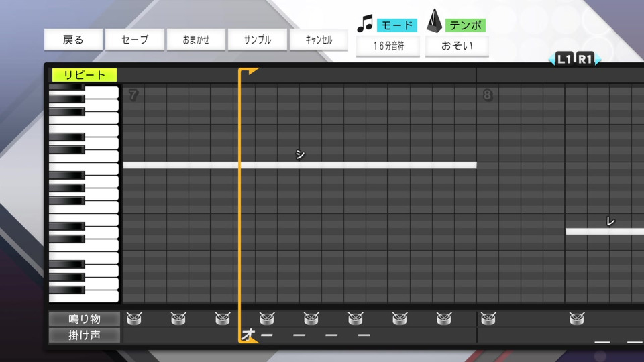
Task: Click the music note icon beside モード
Action: (365, 23)
